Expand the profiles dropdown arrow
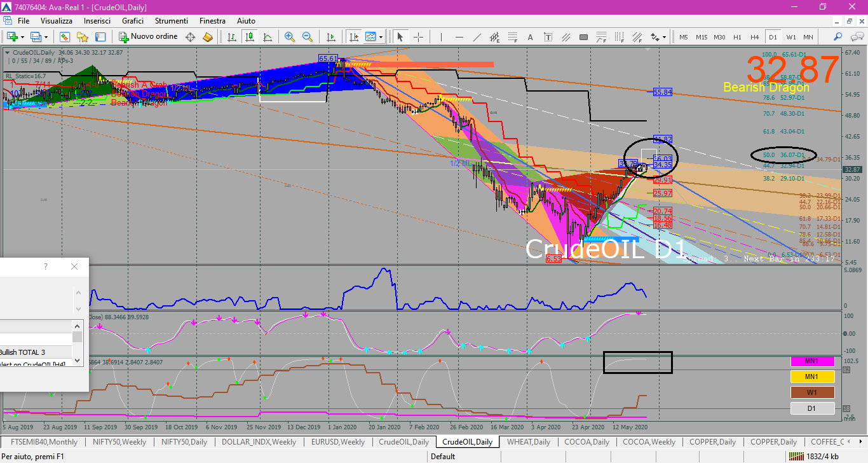 tap(45, 37)
